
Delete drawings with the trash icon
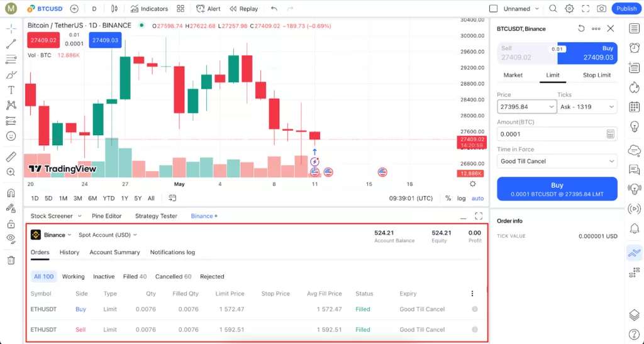pos(11,260)
